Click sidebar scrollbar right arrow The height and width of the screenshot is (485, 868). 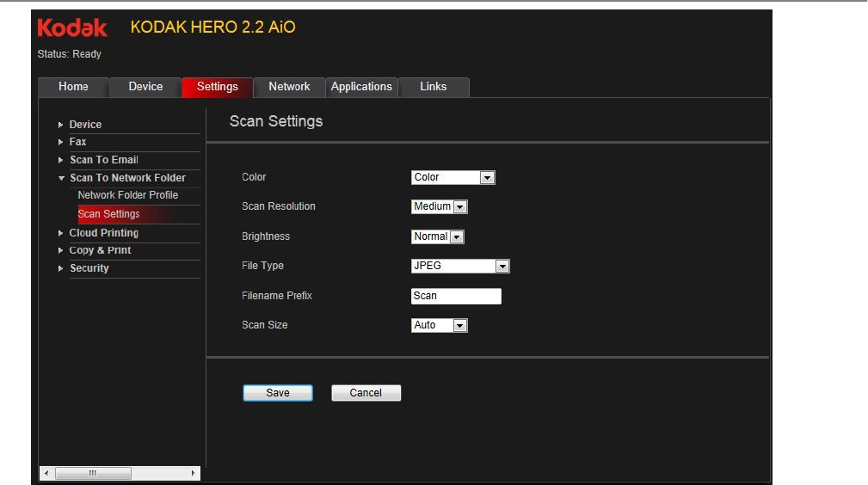click(x=193, y=473)
